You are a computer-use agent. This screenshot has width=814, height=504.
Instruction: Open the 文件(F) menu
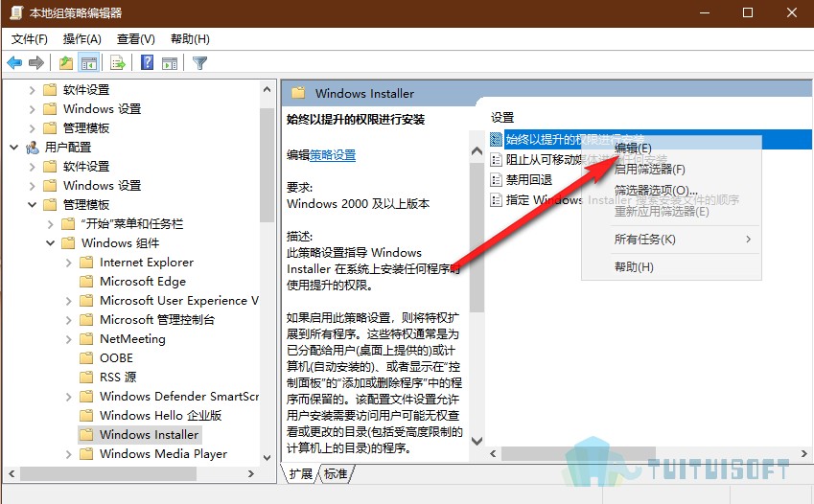click(30, 39)
